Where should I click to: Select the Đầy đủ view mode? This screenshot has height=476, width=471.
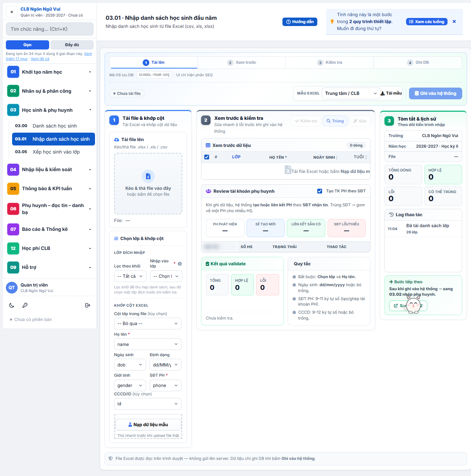tap(72, 45)
